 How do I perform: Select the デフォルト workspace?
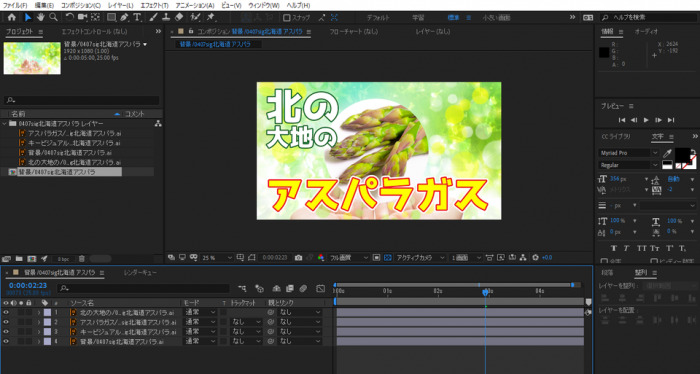coord(378,18)
